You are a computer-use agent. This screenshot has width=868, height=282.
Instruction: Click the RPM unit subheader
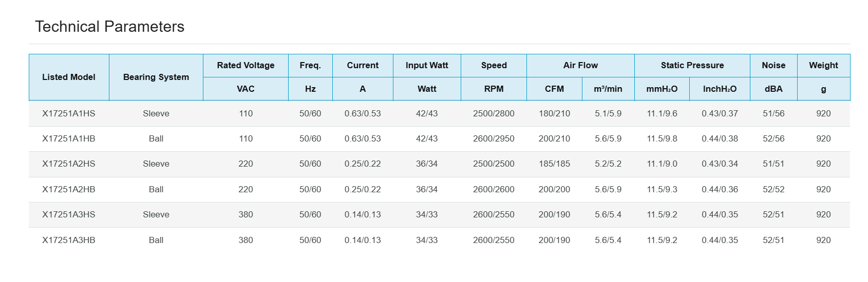tap(494, 89)
